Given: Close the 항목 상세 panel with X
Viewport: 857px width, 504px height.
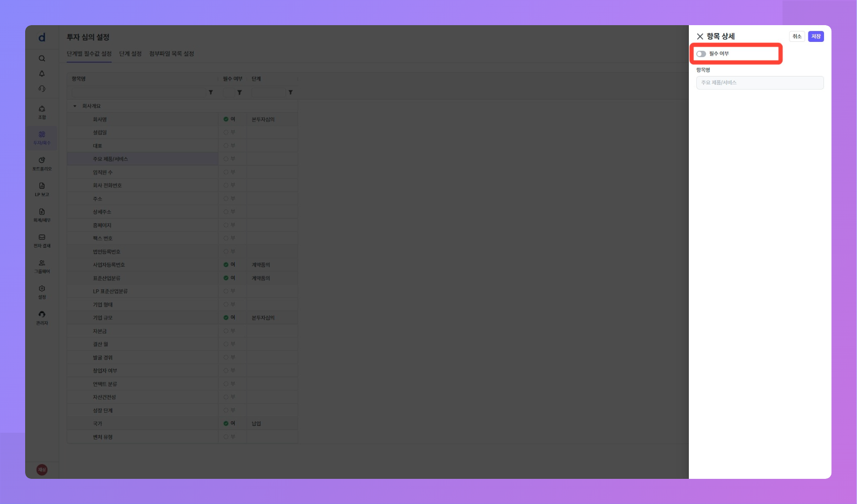Looking at the screenshot, I should click(x=700, y=36).
